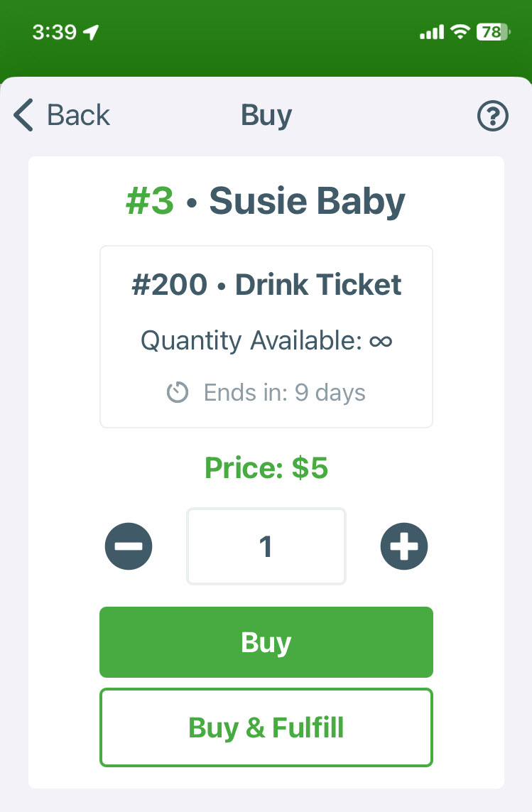Click the clock icon beside Ends in
The image size is (532, 812).
point(177,392)
